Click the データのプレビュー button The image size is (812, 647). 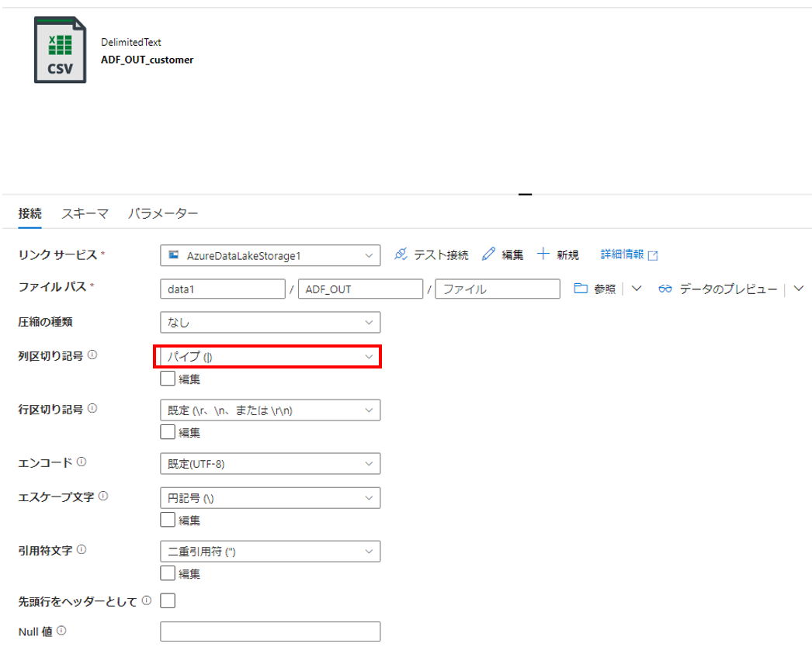point(718,289)
